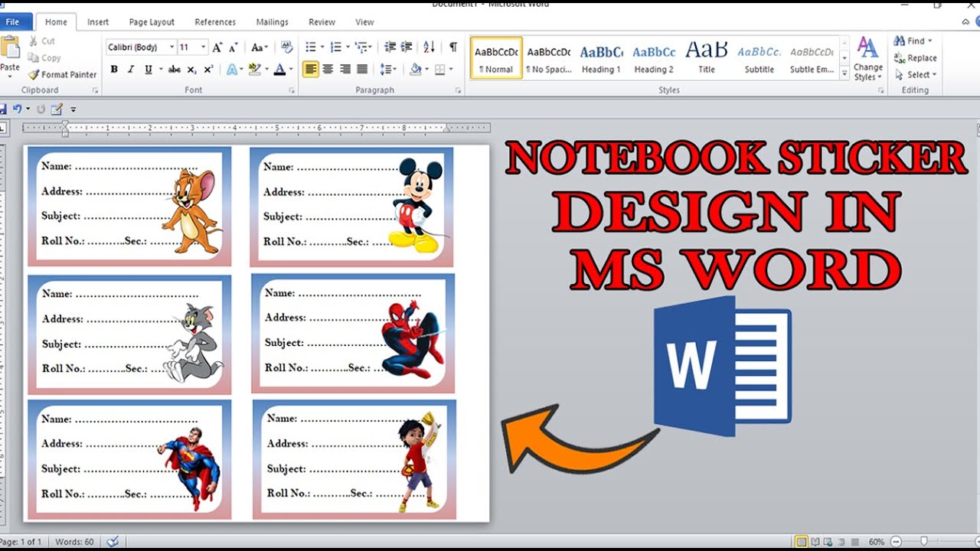Open the Select dropdown in Editing
The image size is (980, 551).
(x=916, y=75)
